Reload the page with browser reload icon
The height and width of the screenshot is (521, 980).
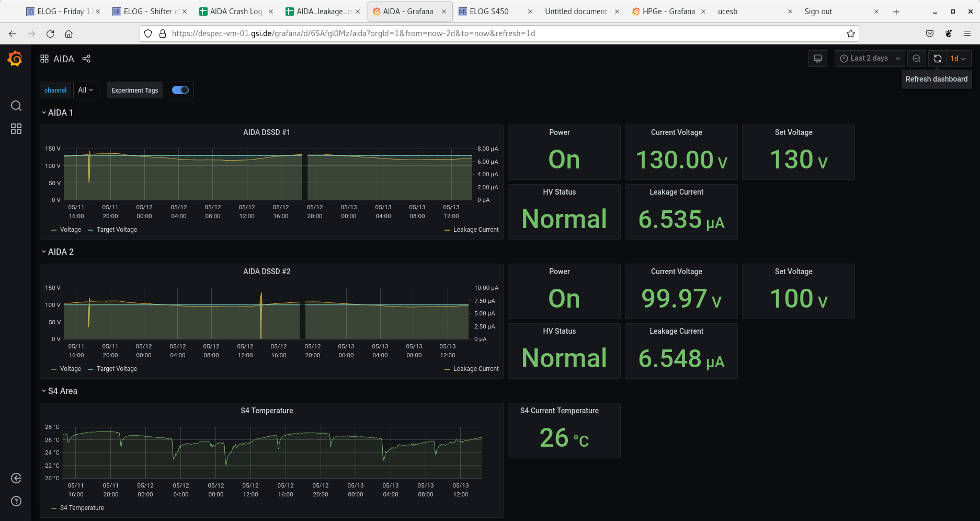pos(50,33)
